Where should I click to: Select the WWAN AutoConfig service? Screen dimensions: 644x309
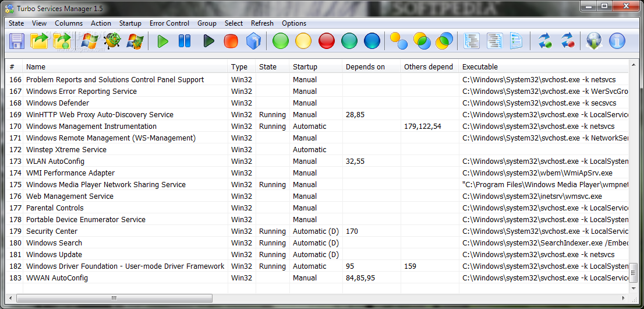coord(317,278)
